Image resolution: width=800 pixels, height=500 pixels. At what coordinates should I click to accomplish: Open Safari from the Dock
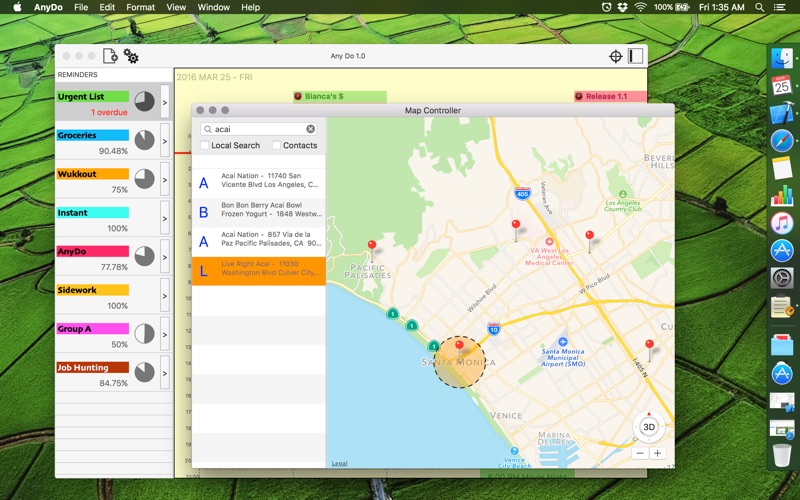tap(782, 141)
